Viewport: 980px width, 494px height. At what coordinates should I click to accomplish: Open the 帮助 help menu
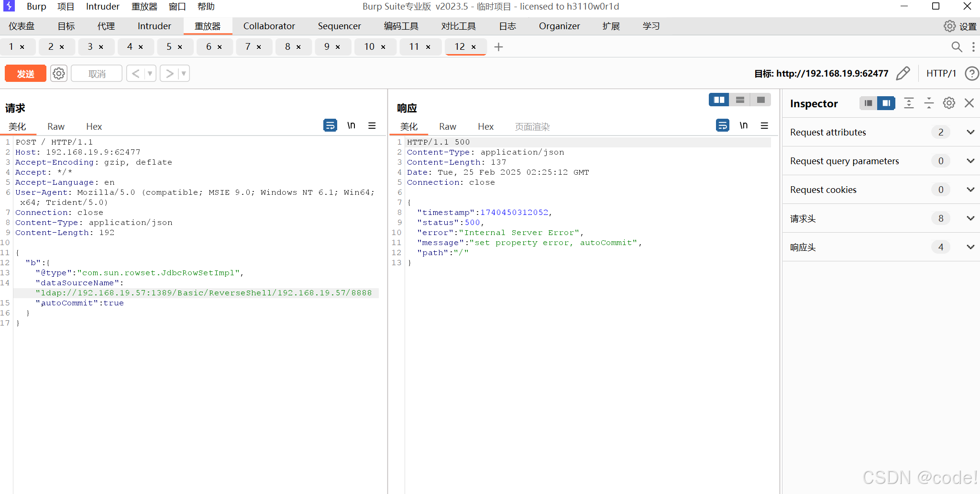(206, 7)
